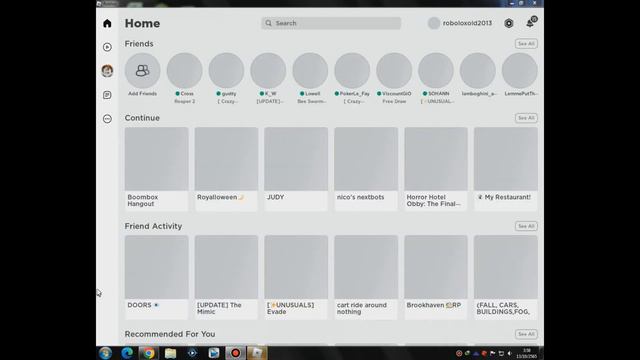This screenshot has width=640, height=360.
Task: Open (FALL, CARS, BUILDINGS,FOG game tile
Action: click(x=506, y=277)
